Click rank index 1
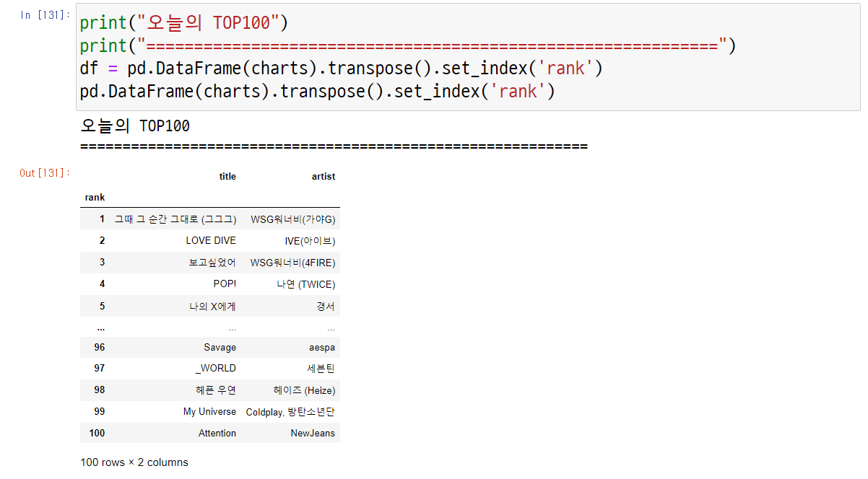868x479 pixels. [102, 219]
